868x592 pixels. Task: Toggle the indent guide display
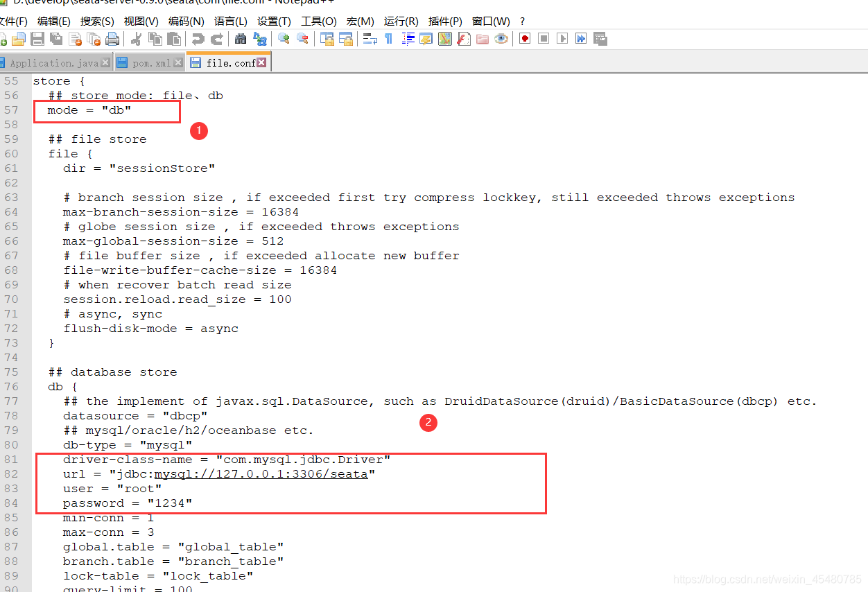click(408, 39)
